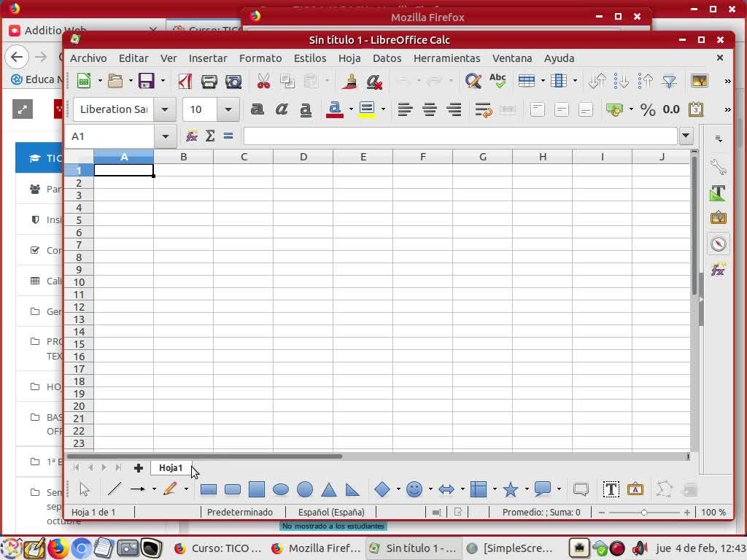Viewport: 747px width, 560px height.
Task: Select the Hoja1 sheet tab
Action: (x=171, y=467)
